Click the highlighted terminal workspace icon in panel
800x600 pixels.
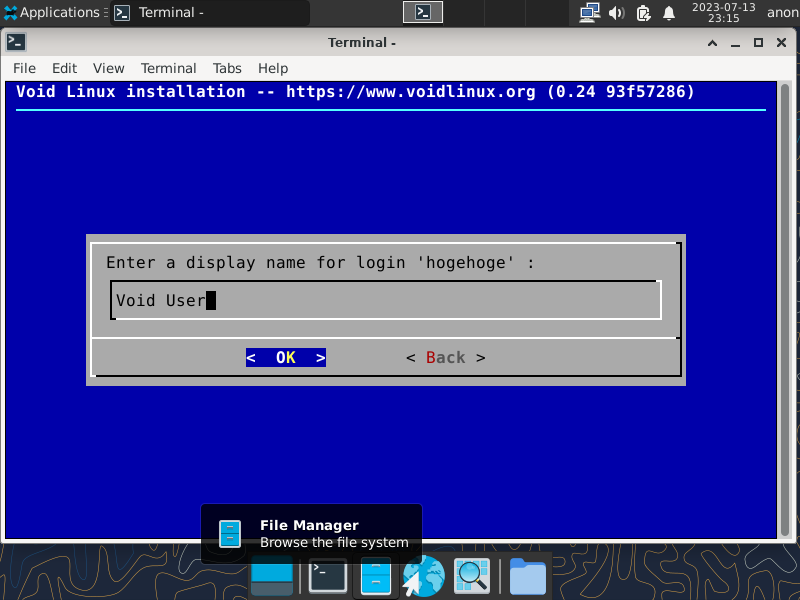pyautogui.click(x=422, y=12)
